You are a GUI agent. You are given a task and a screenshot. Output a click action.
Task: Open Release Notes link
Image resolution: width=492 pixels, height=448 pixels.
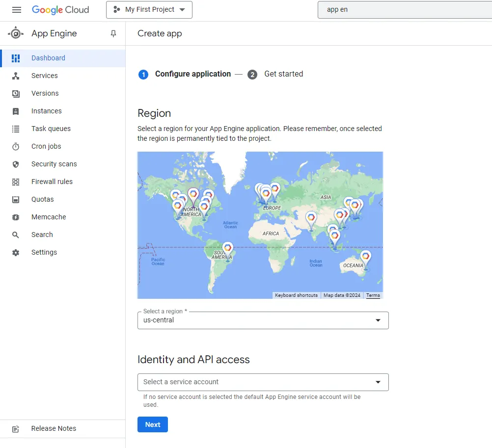[x=63, y=428]
